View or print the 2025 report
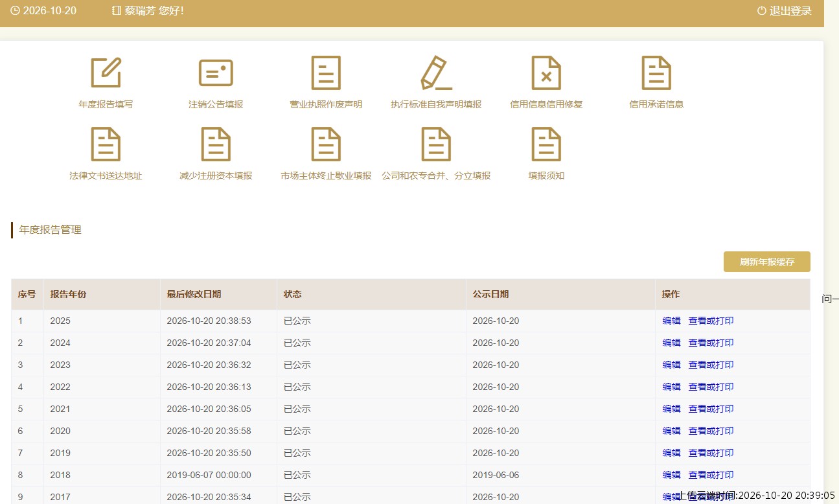Viewport: 839px width, 504px height. pos(711,321)
